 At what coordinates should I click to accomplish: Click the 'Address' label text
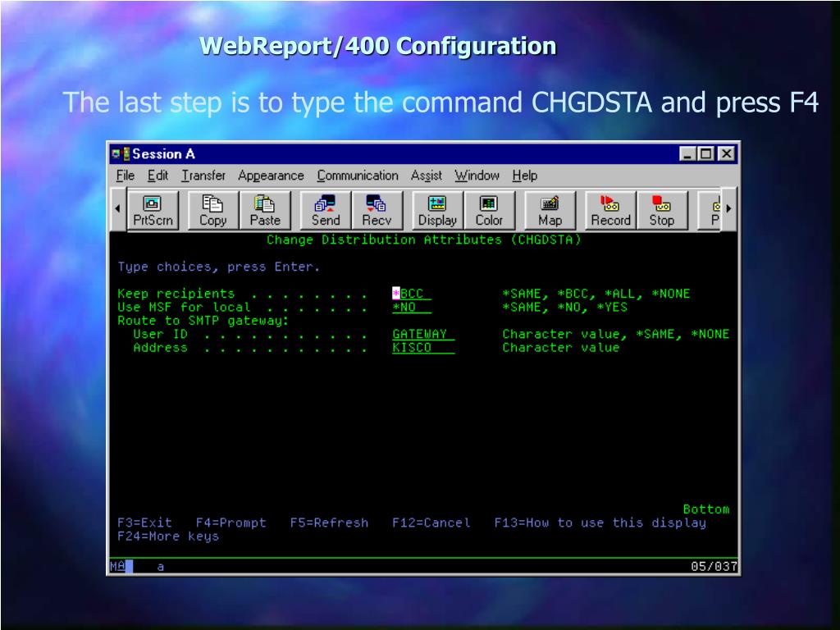pos(160,348)
